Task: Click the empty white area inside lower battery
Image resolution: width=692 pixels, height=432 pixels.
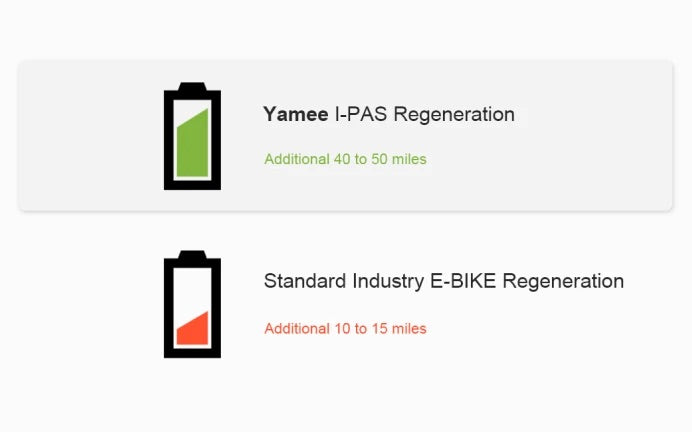Action: (192, 289)
